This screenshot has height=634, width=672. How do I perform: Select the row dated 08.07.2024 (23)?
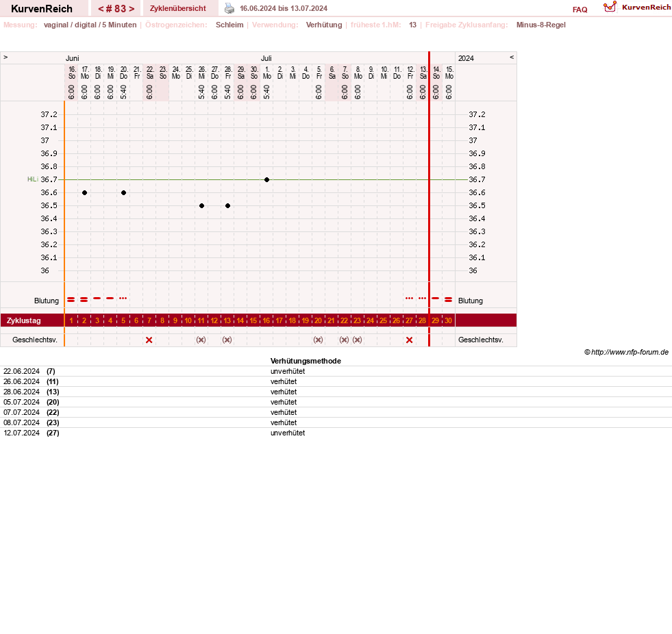tap(336, 423)
